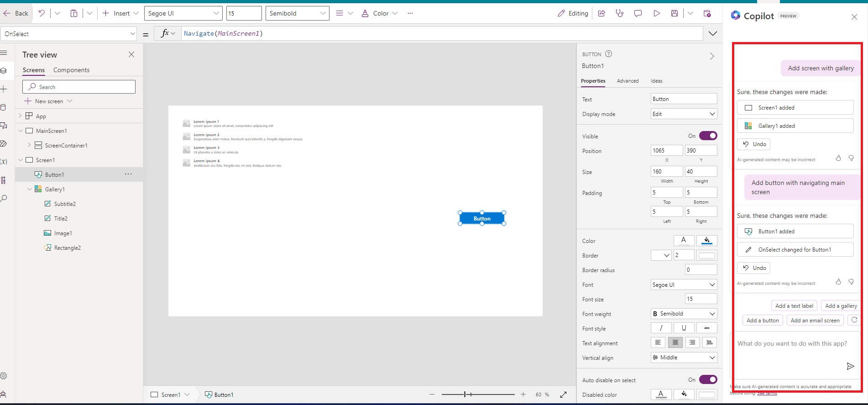Collapse the Gallery1 tree node
Screen dimensions: 868x405
pos(30,189)
